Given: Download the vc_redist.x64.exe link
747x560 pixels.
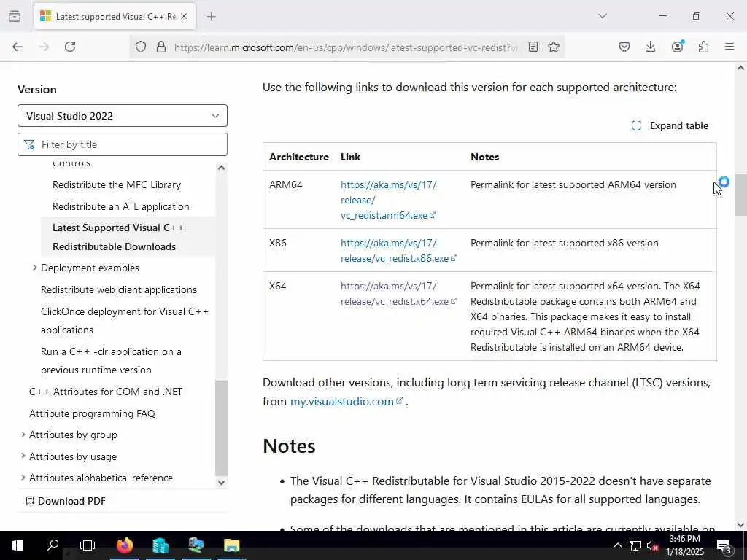Looking at the screenshot, I should tap(398, 294).
